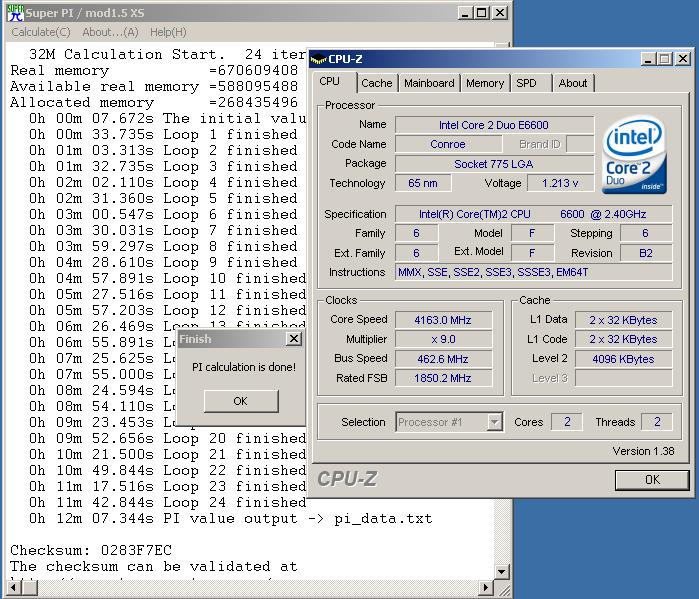
Task: Click the Intel Core 2 Duo logo
Action: [x=634, y=155]
